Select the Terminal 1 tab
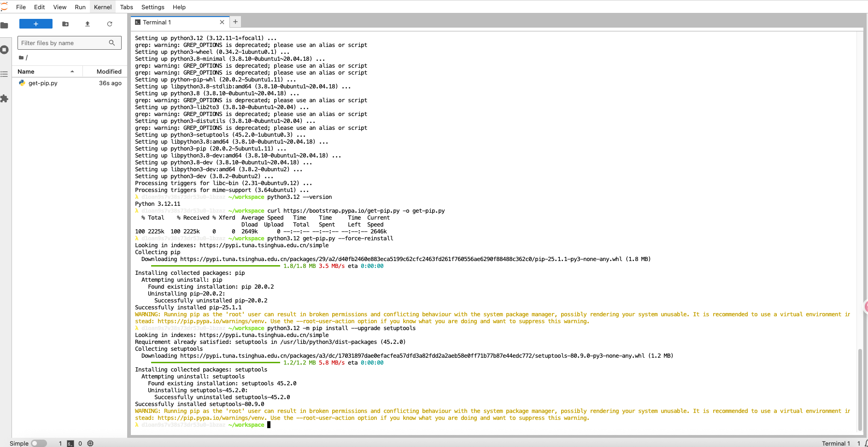 point(180,22)
